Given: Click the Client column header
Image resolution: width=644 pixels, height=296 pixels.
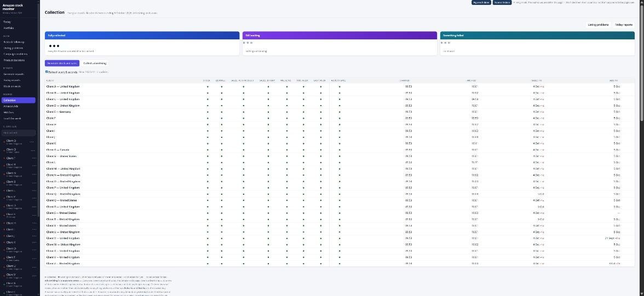Looking at the screenshot, I should (50, 80).
